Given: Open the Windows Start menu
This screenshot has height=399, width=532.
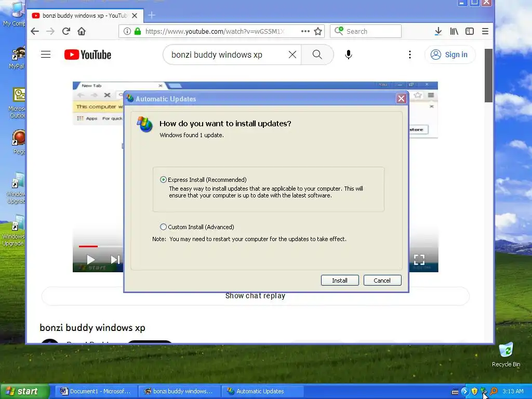Looking at the screenshot, I should [x=24, y=391].
